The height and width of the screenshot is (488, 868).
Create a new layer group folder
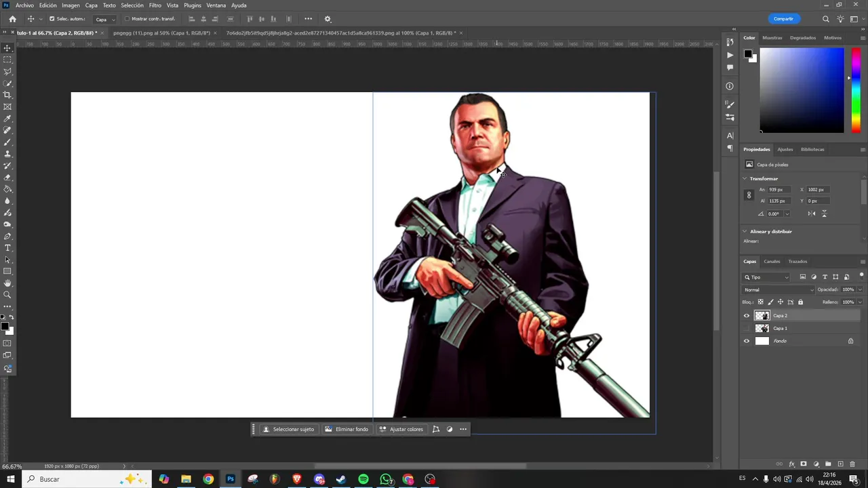[x=828, y=464]
